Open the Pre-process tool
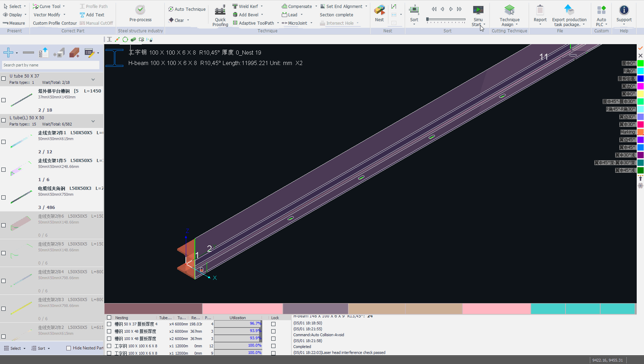644x364 pixels. pos(140,14)
